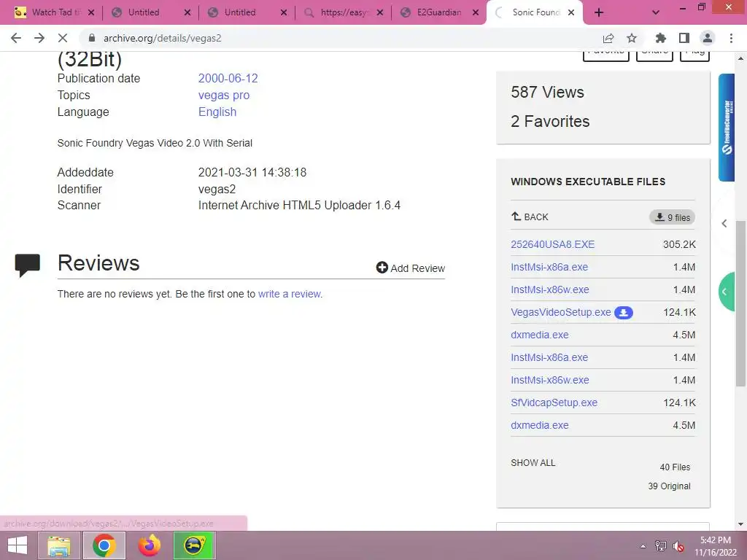Viewport: 747px width, 560px height.
Task: Switch to second Untitled tab
Action: click(x=240, y=12)
